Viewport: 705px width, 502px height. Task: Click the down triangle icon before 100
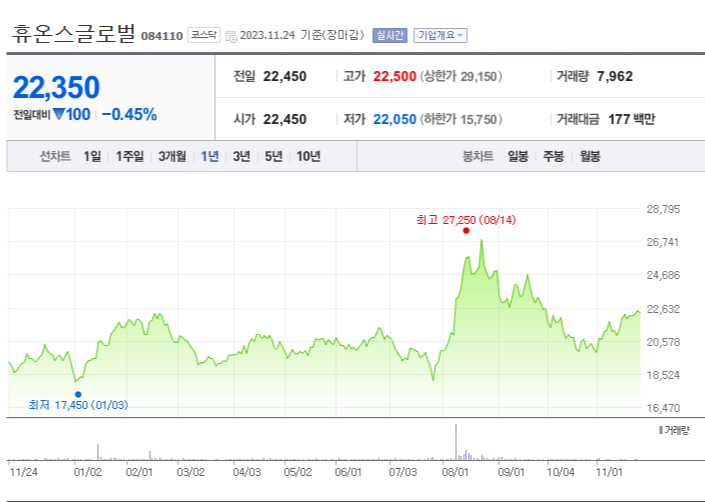[58, 114]
